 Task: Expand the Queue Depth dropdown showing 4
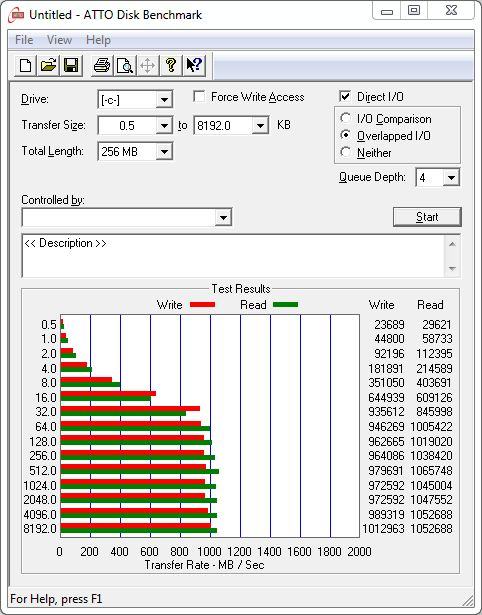451,178
